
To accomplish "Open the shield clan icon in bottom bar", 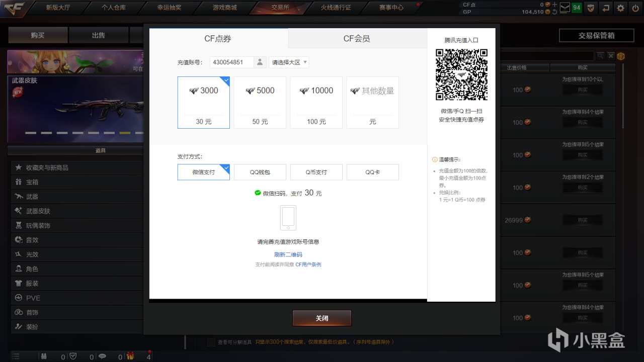I will tap(73, 356).
